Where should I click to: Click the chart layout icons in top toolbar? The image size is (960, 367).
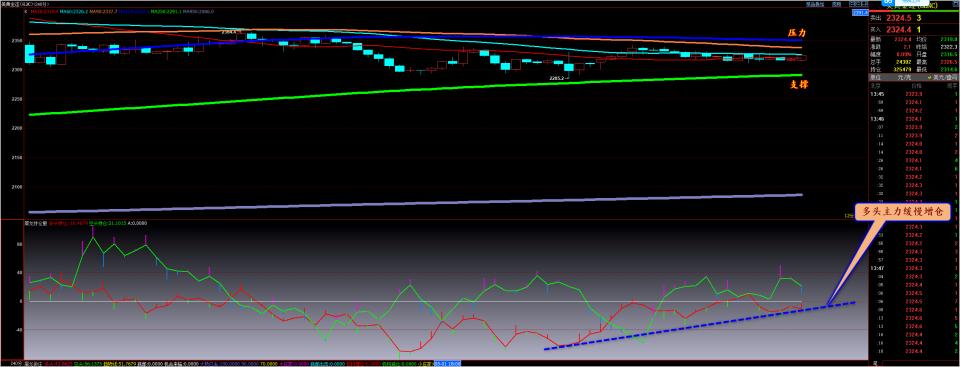coord(858,4)
